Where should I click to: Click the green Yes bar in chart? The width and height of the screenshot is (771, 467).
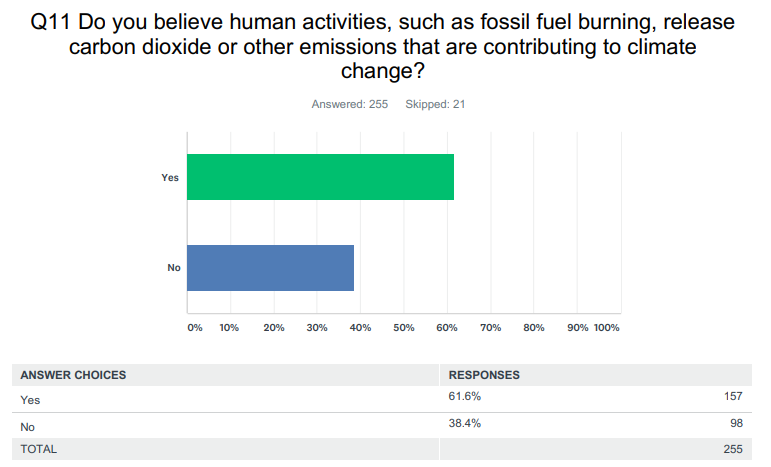(320, 177)
